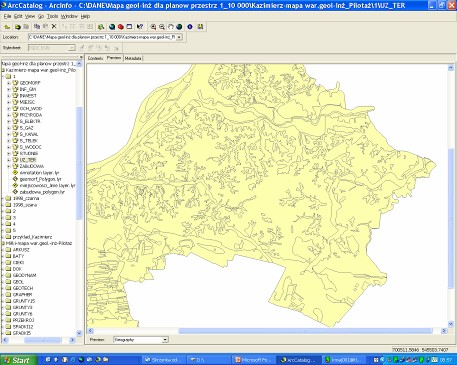The image size is (457, 365).
Task: Open the Location path dropdown
Action: [179, 37]
